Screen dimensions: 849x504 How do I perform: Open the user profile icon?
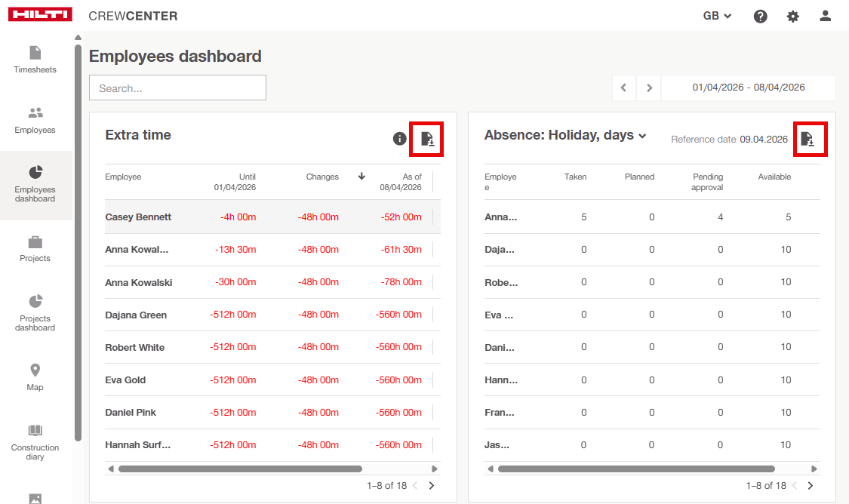(x=825, y=16)
